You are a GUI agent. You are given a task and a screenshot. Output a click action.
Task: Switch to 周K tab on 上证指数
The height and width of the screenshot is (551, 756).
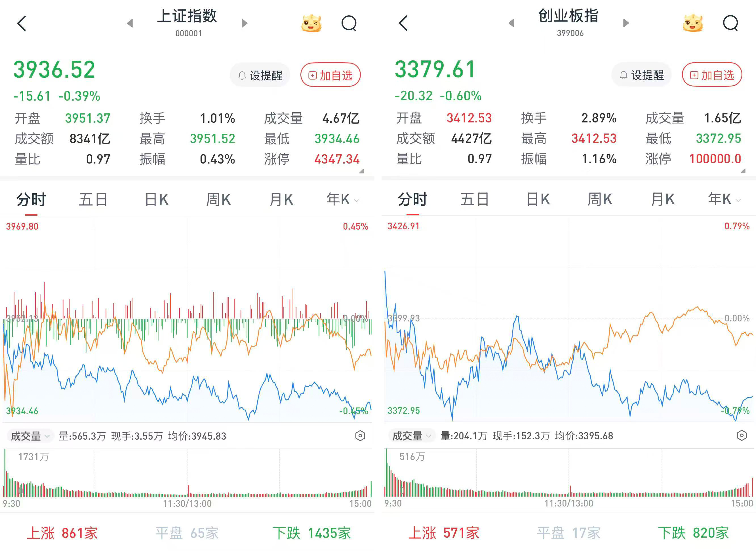(218, 200)
